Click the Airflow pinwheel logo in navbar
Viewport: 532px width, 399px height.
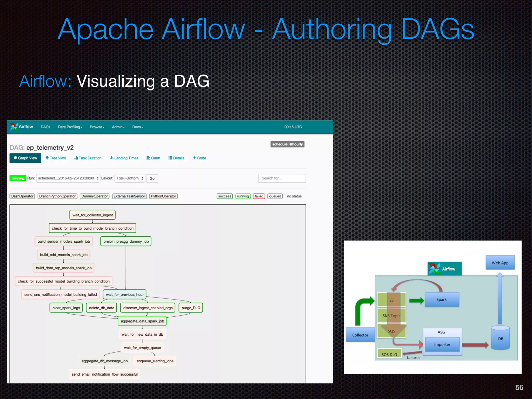point(14,127)
